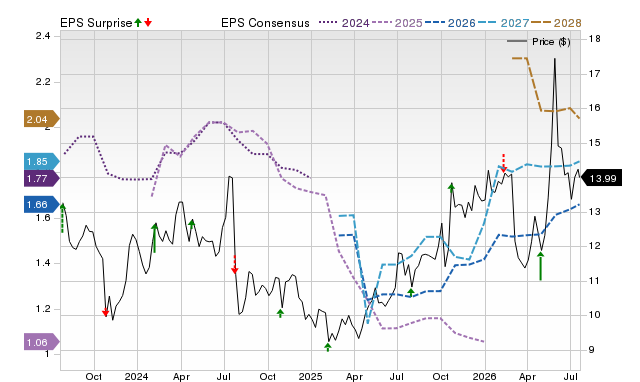This screenshot has height=382, width=640.
Task: Click the 2026 EPS consensus legend entry
Action: tap(450, 23)
